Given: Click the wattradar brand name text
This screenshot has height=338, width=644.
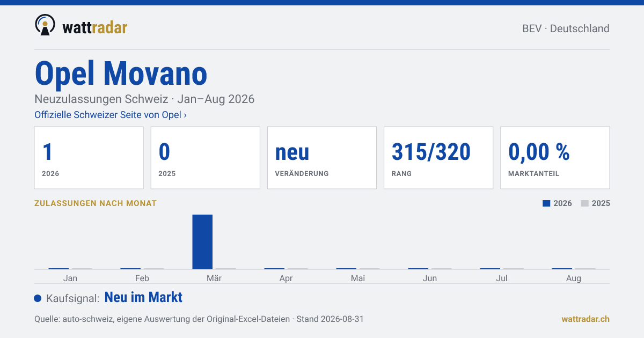Looking at the screenshot, I should click(95, 27).
